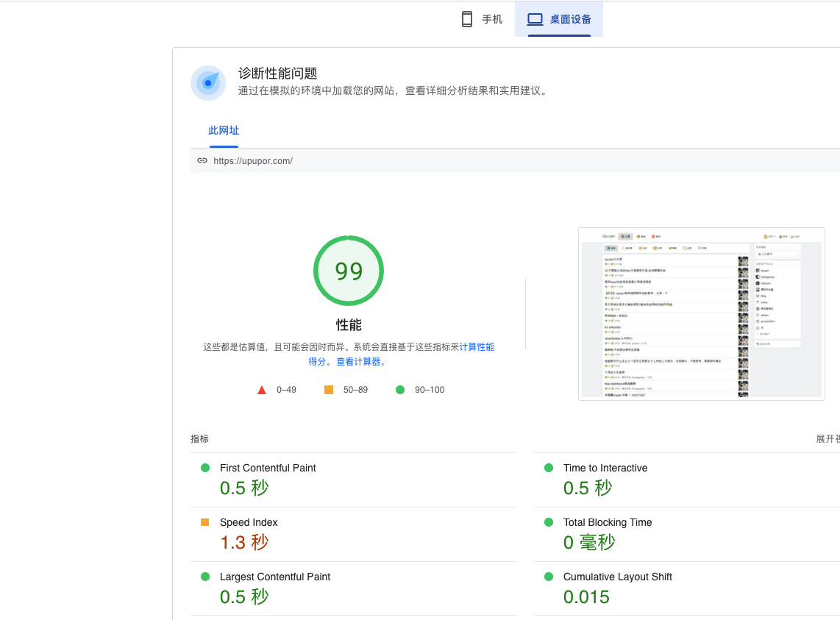Open the 计算性能得分 link
This screenshot has width=840, height=620.
pos(477,347)
